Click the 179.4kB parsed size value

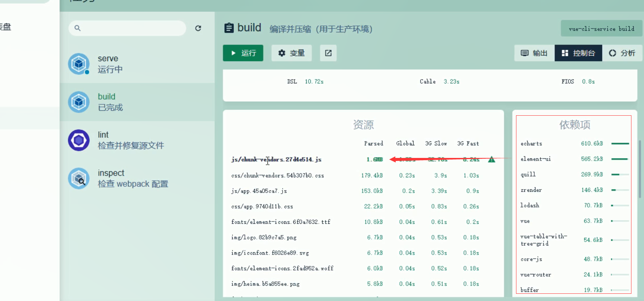click(372, 175)
